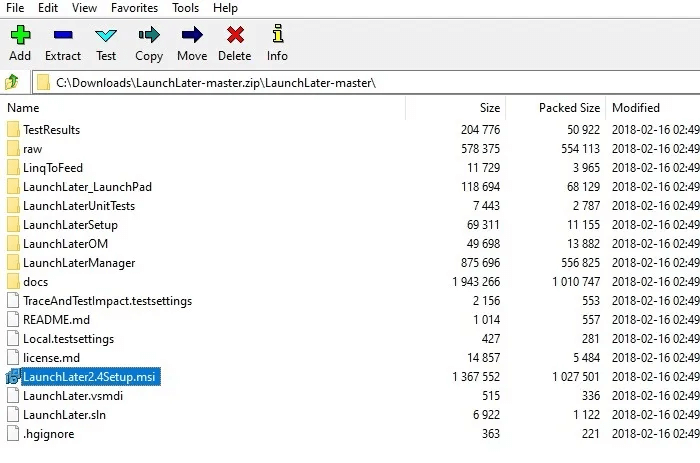Click the TestResults folder icon
Image resolution: width=700 pixels, height=463 pixels.
tap(13, 129)
